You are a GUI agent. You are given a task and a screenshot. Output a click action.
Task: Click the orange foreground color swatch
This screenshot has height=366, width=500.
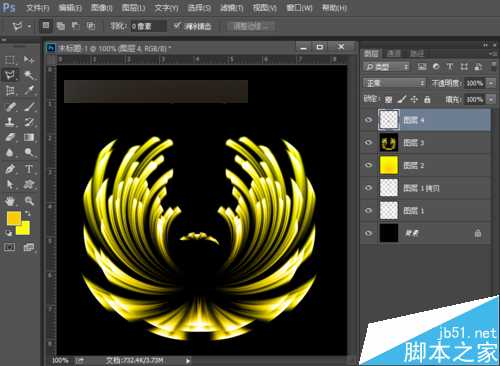14,218
